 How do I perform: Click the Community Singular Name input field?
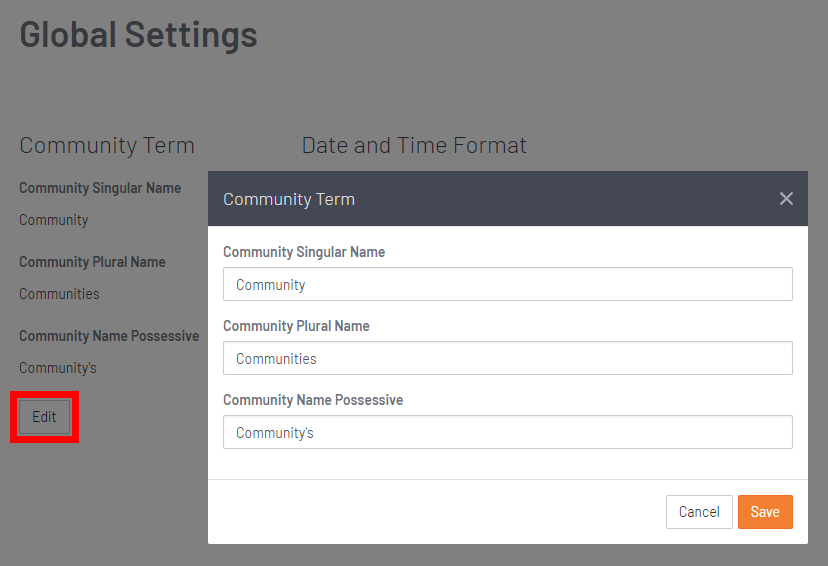pyautogui.click(x=507, y=284)
